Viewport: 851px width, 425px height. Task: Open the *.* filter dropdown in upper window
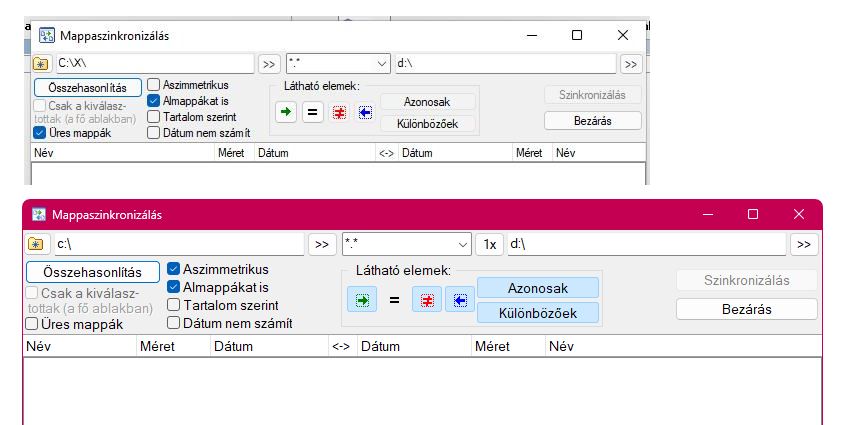(x=382, y=64)
